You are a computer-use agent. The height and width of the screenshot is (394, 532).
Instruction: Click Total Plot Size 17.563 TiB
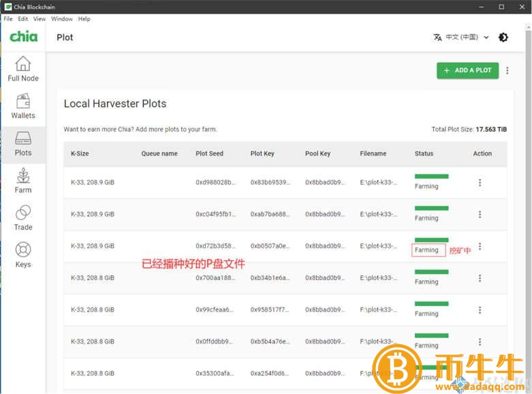coord(469,130)
